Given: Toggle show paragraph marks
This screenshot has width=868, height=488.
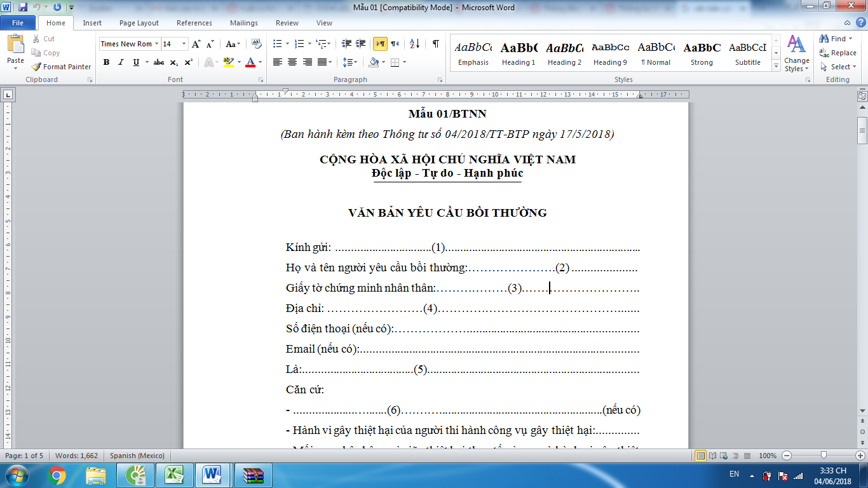Looking at the screenshot, I should pyautogui.click(x=436, y=44).
